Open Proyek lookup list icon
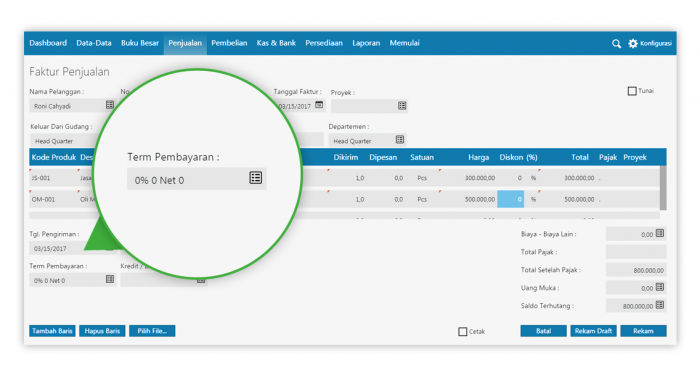The image size is (700, 376). coord(402,106)
